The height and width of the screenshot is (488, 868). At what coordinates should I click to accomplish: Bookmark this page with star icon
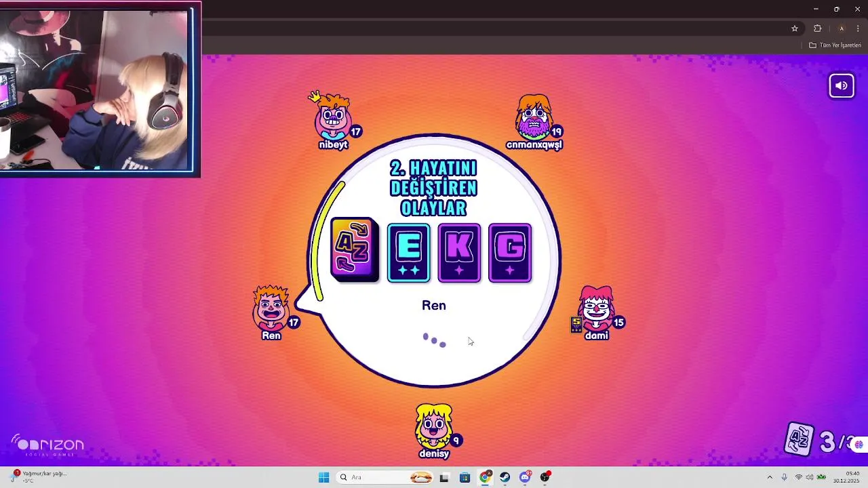(x=795, y=28)
